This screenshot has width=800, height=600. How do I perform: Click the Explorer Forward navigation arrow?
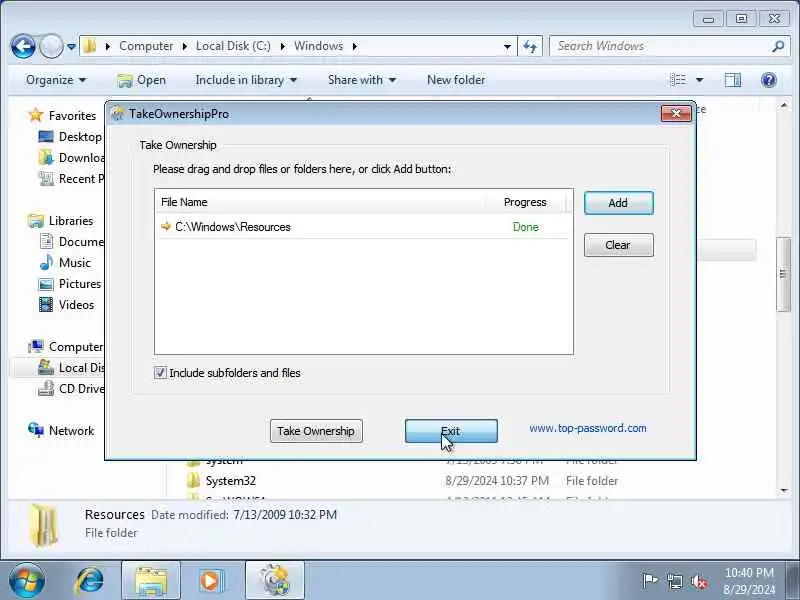(x=51, y=46)
